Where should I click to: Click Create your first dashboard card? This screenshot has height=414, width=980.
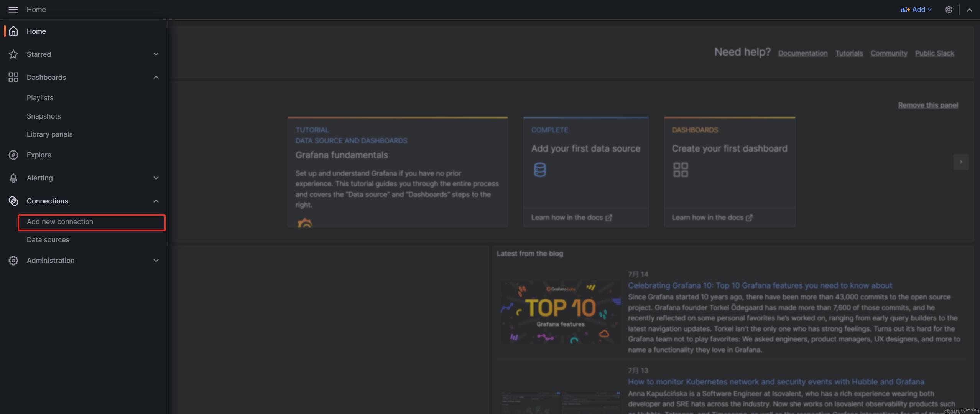coord(730,172)
